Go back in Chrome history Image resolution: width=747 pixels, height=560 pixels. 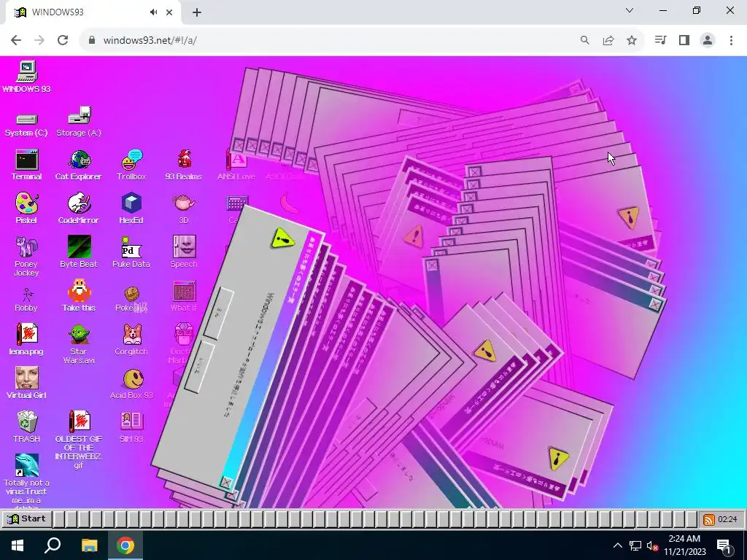tap(16, 40)
